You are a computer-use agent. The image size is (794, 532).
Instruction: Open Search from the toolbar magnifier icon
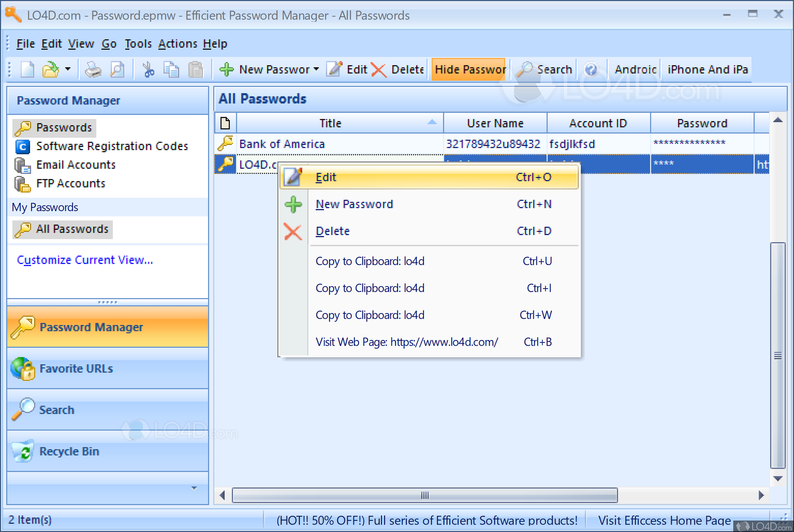525,69
